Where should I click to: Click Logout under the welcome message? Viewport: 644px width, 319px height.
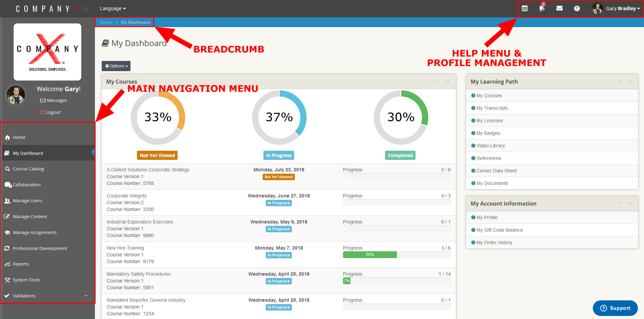pos(50,112)
